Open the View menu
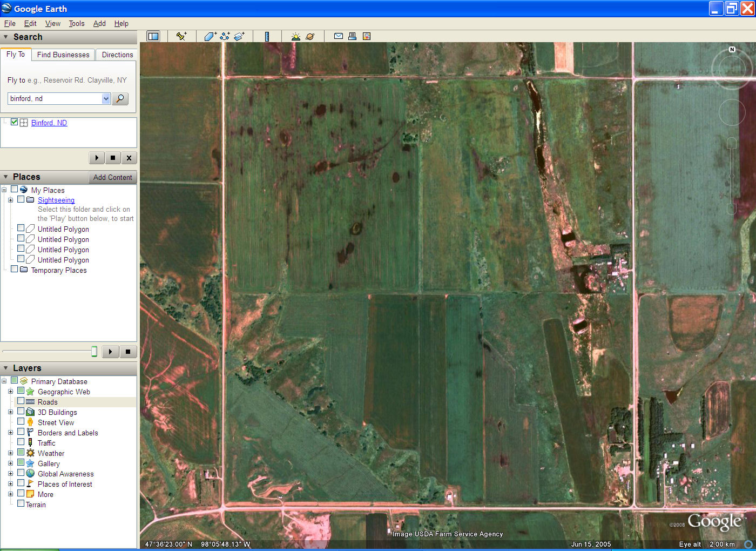This screenshot has height=551, width=756. click(53, 23)
